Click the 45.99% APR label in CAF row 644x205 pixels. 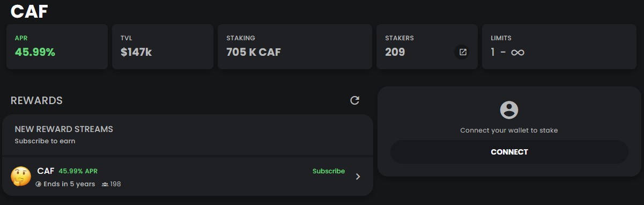click(x=78, y=171)
